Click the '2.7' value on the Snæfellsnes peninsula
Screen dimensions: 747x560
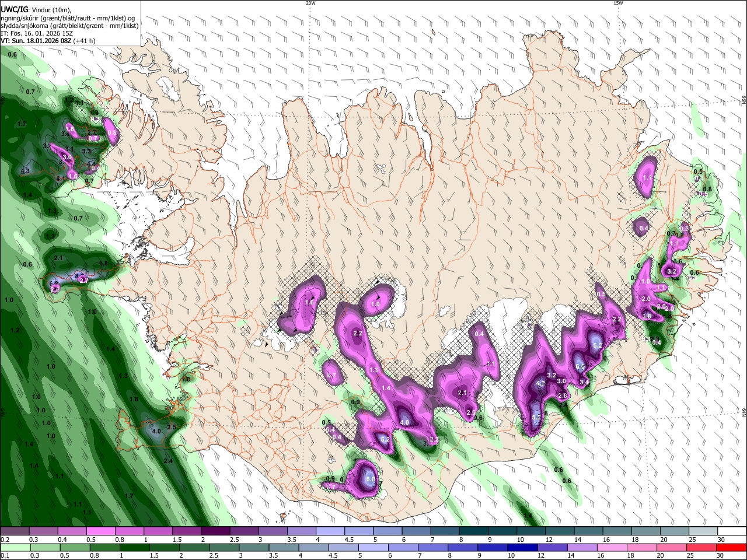point(83,281)
